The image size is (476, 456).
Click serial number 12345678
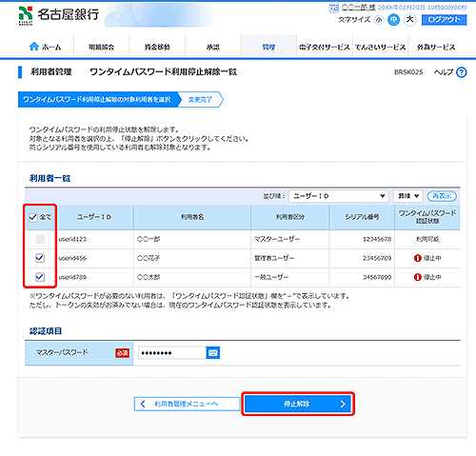coord(377,239)
